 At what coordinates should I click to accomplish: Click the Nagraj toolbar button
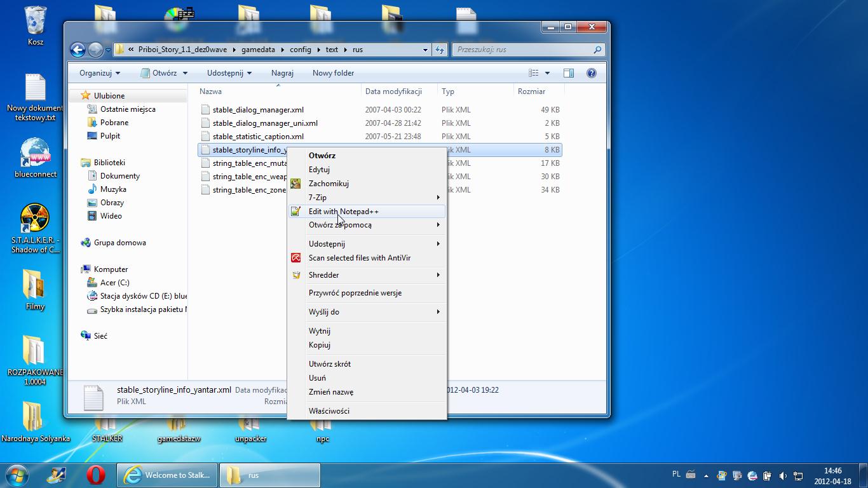pyautogui.click(x=282, y=73)
